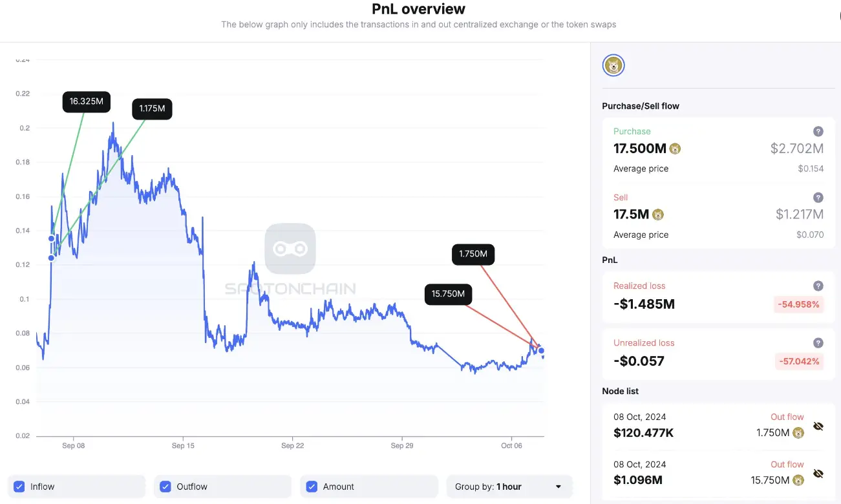Toggle the Amount checkbox
This screenshot has height=504, width=841.
coord(312,487)
